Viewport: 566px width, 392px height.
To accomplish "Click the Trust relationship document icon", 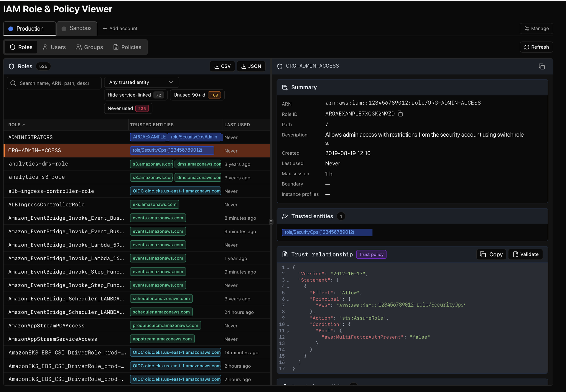I will (x=285, y=254).
